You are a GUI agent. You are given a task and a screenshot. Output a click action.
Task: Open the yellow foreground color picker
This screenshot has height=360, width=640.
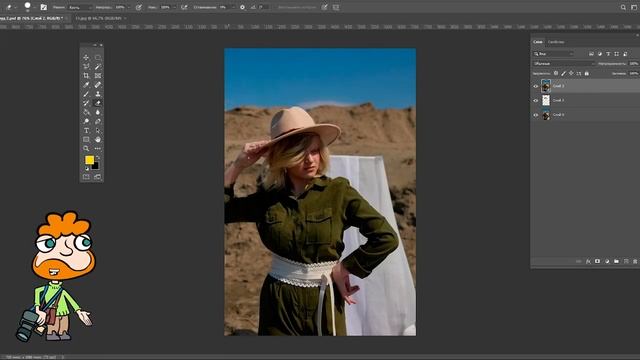pos(89,160)
